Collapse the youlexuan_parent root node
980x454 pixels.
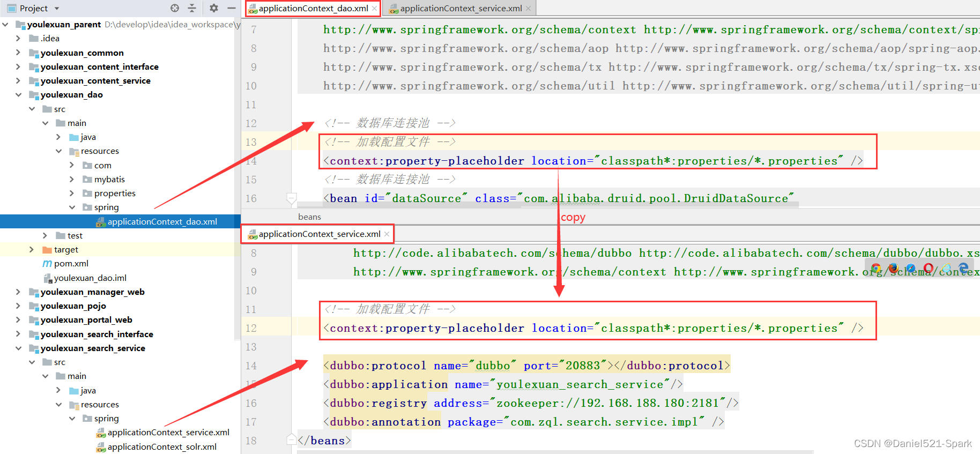tap(5, 24)
